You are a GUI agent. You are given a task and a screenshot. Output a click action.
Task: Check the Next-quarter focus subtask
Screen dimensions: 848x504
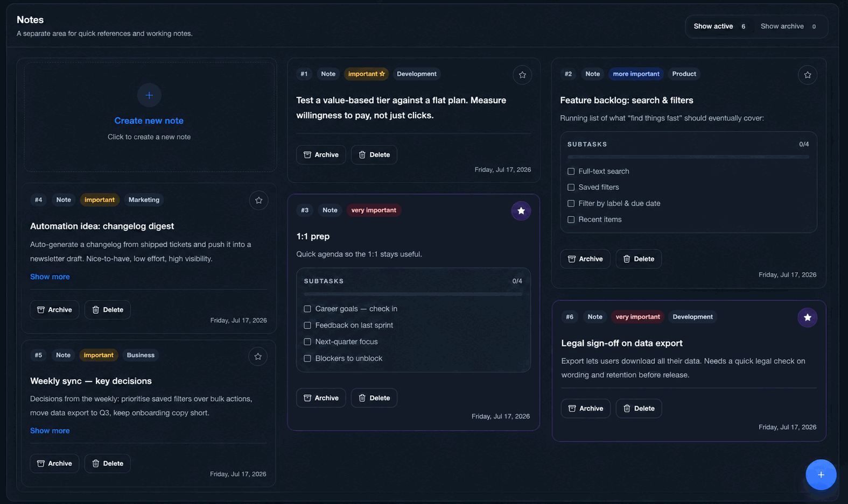[x=307, y=342]
